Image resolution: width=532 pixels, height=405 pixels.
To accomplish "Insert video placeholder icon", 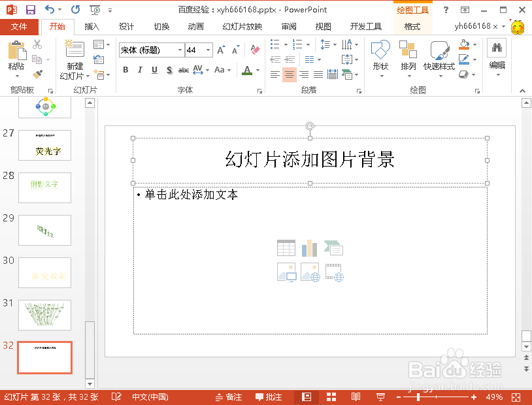I will coord(334,272).
